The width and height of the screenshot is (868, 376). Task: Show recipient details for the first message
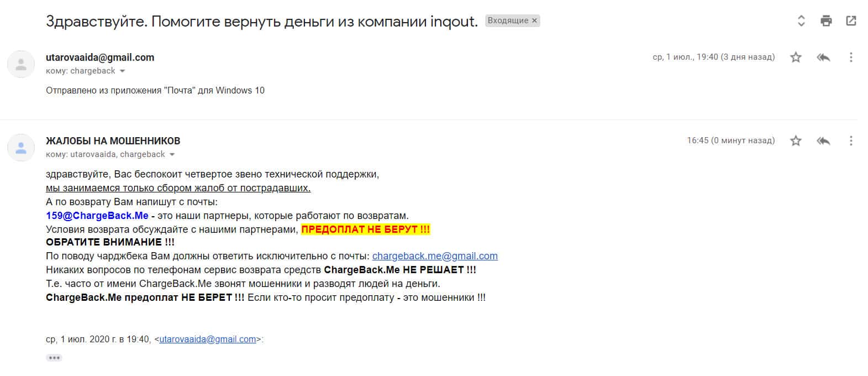tap(123, 71)
